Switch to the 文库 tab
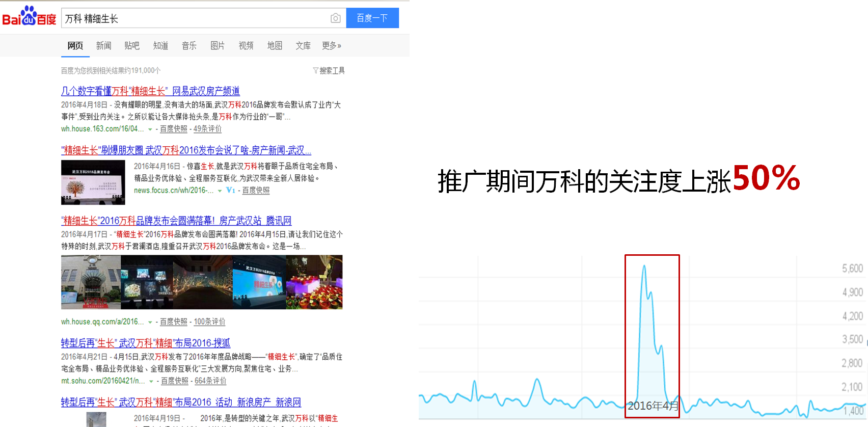Screen dimensions: 868x427 tap(303, 46)
